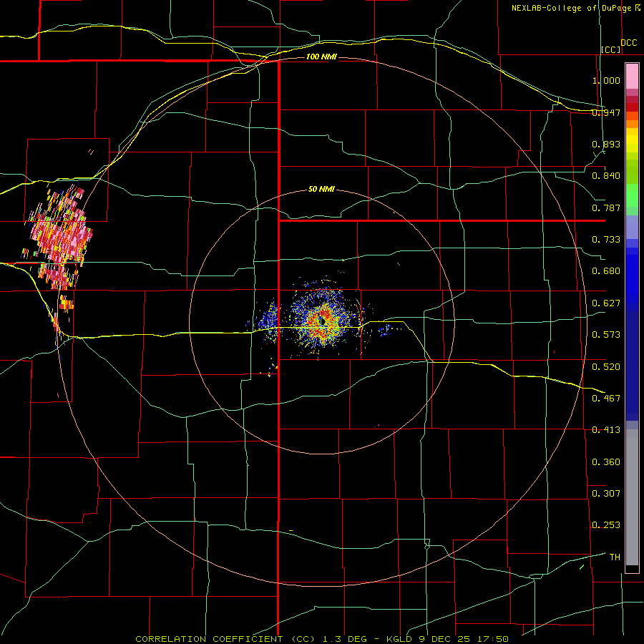
Task: Click the 0.360 color scale value
Action: tap(606, 462)
